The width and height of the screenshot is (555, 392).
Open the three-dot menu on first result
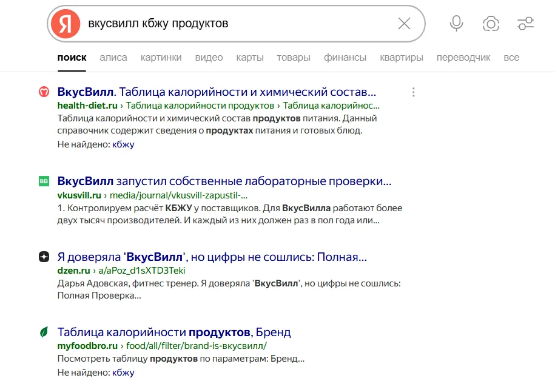pyautogui.click(x=413, y=92)
